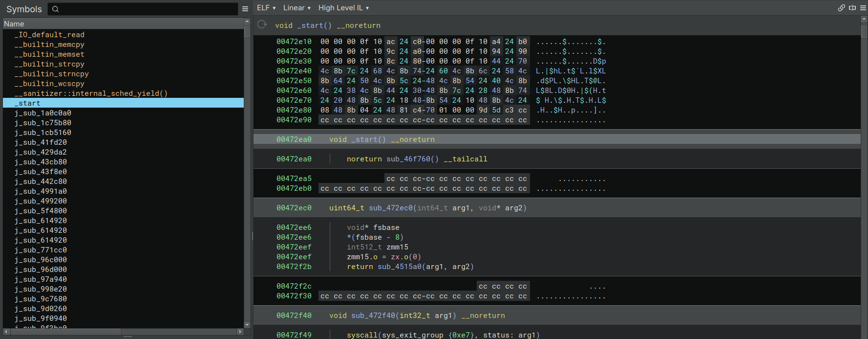The width and height of the screenshot is (868, 339).
Task: Open the High Level IL dropdown
Action: [343, 8]
